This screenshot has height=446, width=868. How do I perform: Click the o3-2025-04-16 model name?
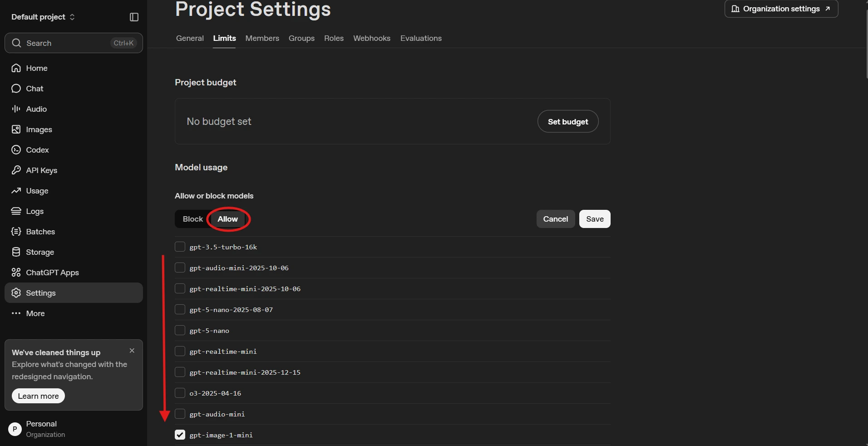point(215,393)
